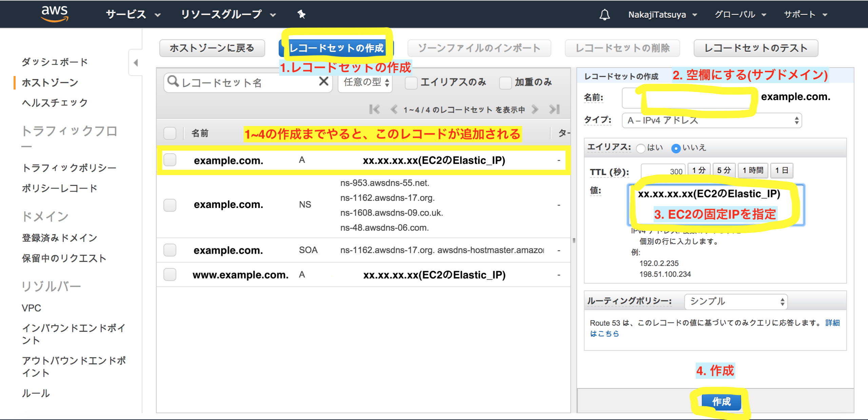Enable the エイリアスのみ checkbox
The width and height of the screenshot is (868, 420).
[x=411, y=82]
